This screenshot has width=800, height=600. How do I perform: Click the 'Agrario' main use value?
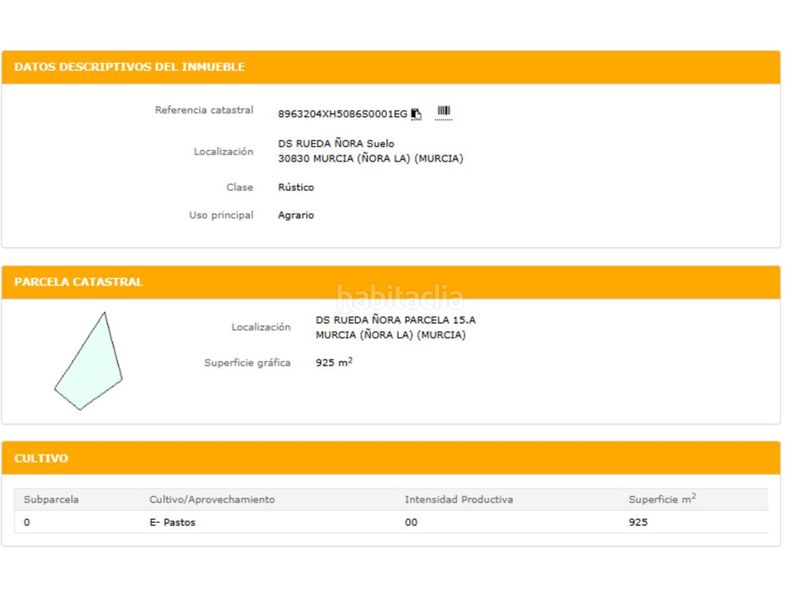click(296, 215)
